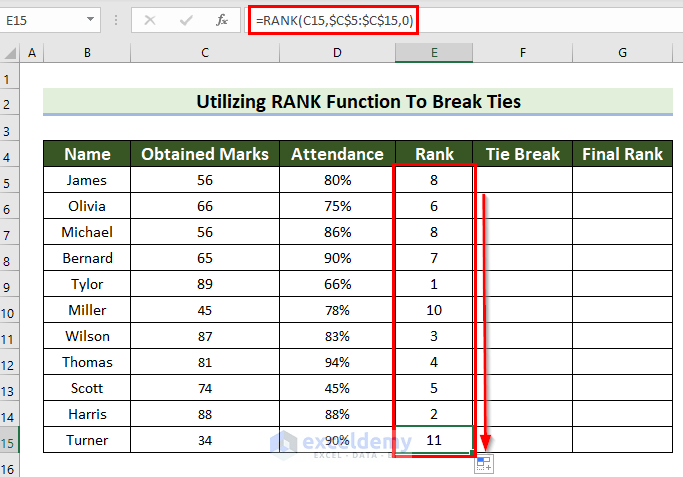Select the empty Tie Break cell for Turner
The height and width of the screenshot is (477, 683).
coord(523,440)
